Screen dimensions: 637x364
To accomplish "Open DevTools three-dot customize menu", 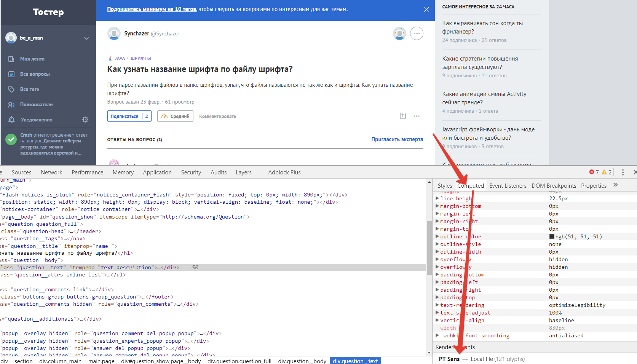I will [x=623, y=172].
